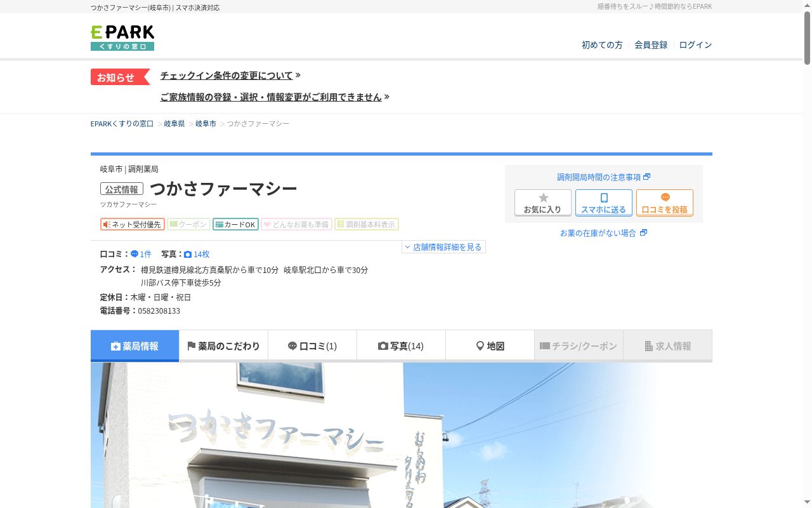The image size is (812, 508).
Task: Navigate to EPARKくすりの窓口 breadcrumb
Action: click(x=122, y=124)
